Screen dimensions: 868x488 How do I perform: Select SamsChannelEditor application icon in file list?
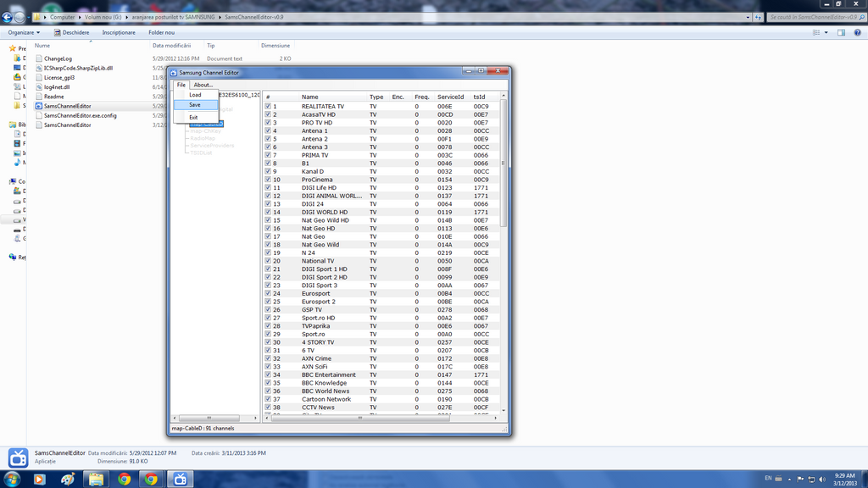[39, 106]
